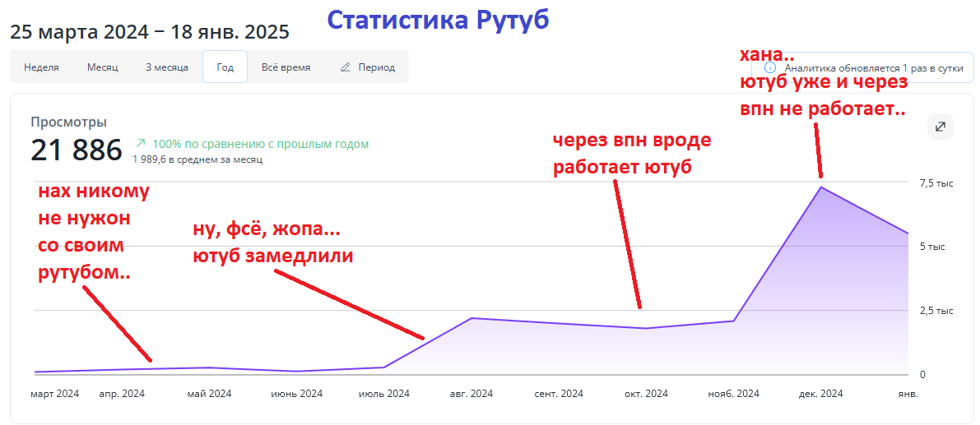Click the Просмотры chart heading
This screenshot has height=425, width=980.
(x=69, y=122)
